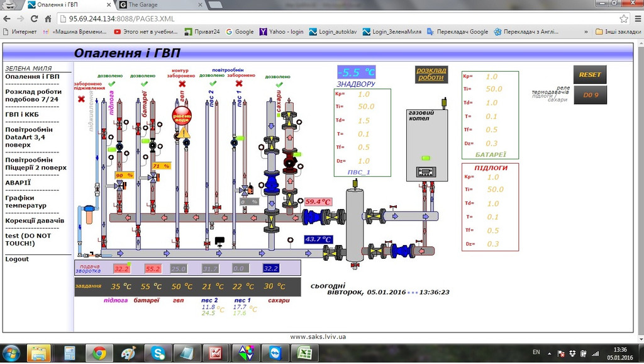Click the browser Home icon
644x364 pixels.
[48, 18]
